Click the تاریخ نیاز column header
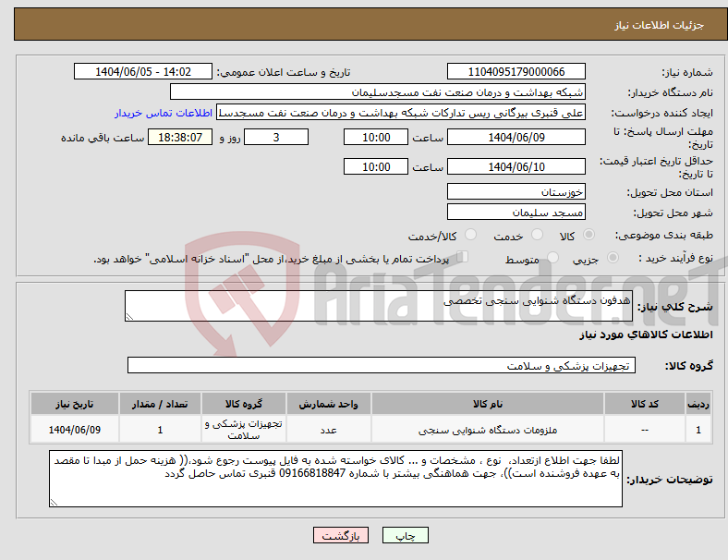This screenshot has height=560, width=728. coord(74,404)
